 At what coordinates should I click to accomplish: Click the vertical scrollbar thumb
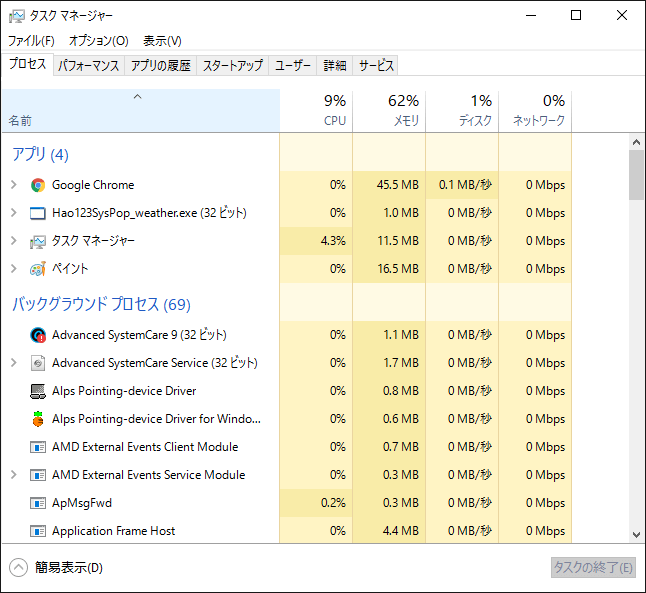tap(637, 175)
